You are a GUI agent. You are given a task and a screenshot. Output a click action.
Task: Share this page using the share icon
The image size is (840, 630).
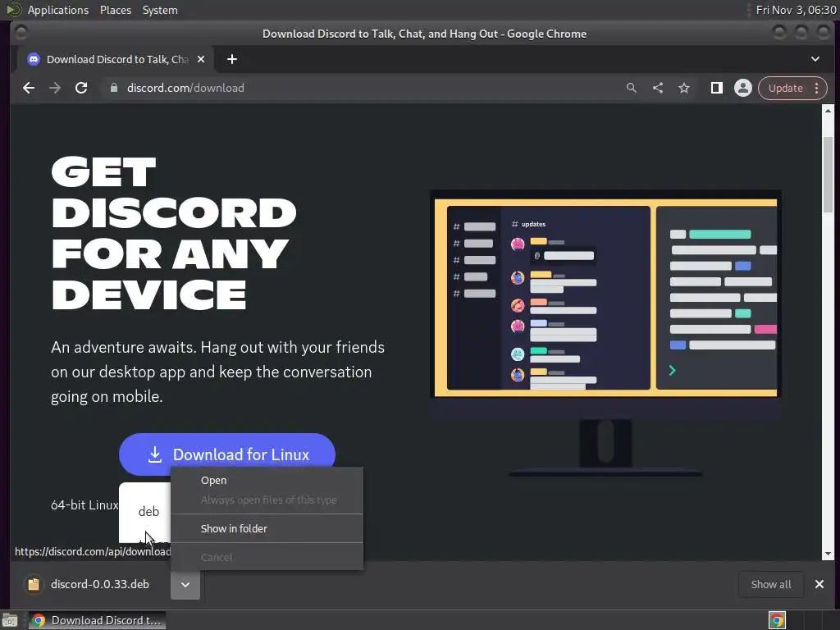pos(658,88)
